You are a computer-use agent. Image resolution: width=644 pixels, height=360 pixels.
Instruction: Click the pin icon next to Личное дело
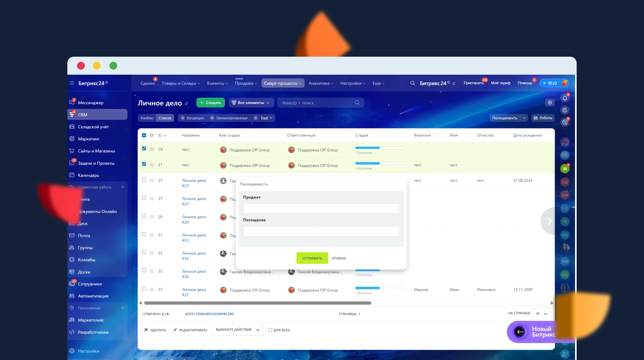[186, 103]
